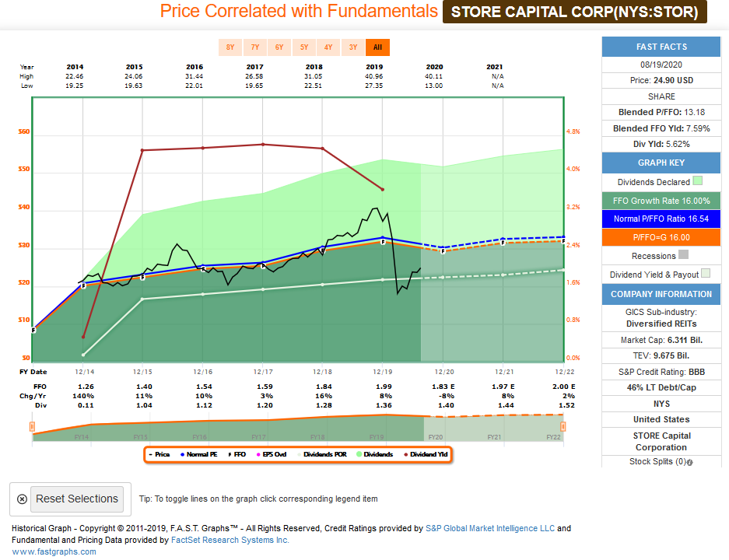Click the 12/22 dividend value '1.52'
Screen dimensions: 729x560
(x=566, y=405)
